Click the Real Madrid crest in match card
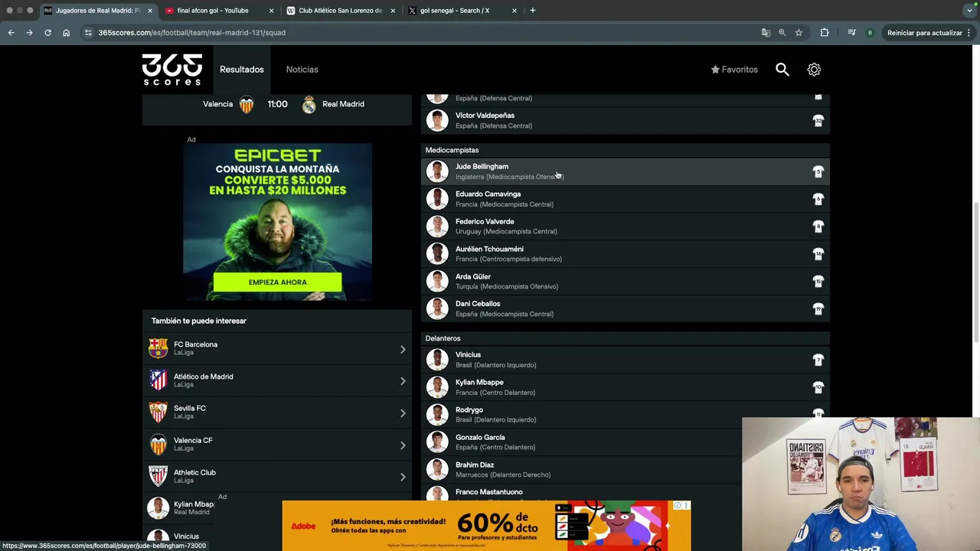Screen dimensions: 980x551 (309, 105)
